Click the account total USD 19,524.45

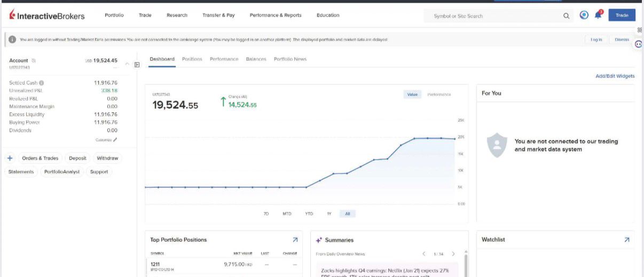pyautogui.click(x=101, y=60)
